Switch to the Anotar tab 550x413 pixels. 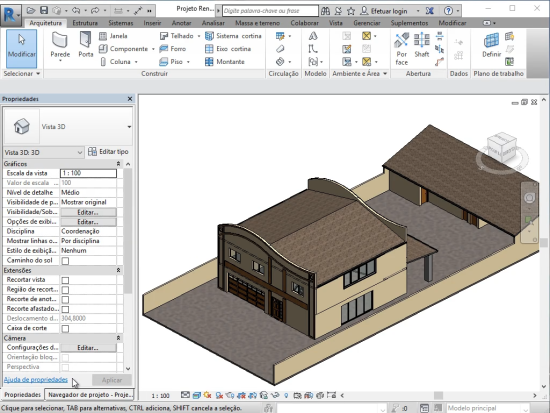click(x=181, y=23)
